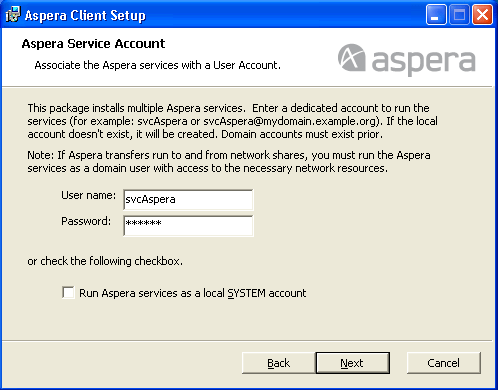Screen dimensions: 498x390
Task: Click 'or check the following checkbox.' text
Action: coord(105,261)
